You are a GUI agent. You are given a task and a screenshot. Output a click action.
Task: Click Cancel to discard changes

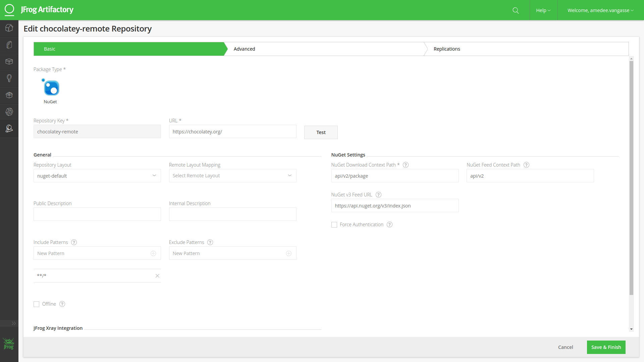tap(566, 347)
